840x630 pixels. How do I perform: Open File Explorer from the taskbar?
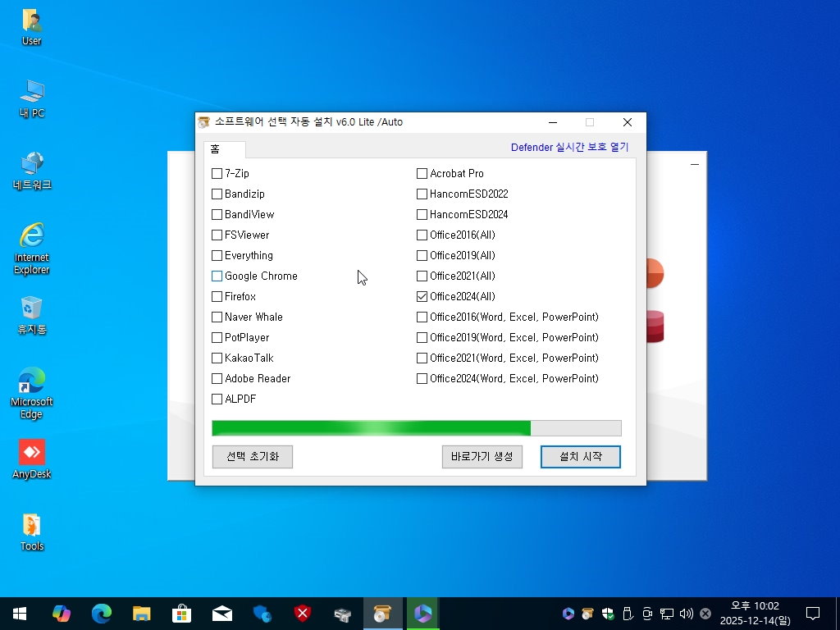pyautogui.click(x=141, y=614)
